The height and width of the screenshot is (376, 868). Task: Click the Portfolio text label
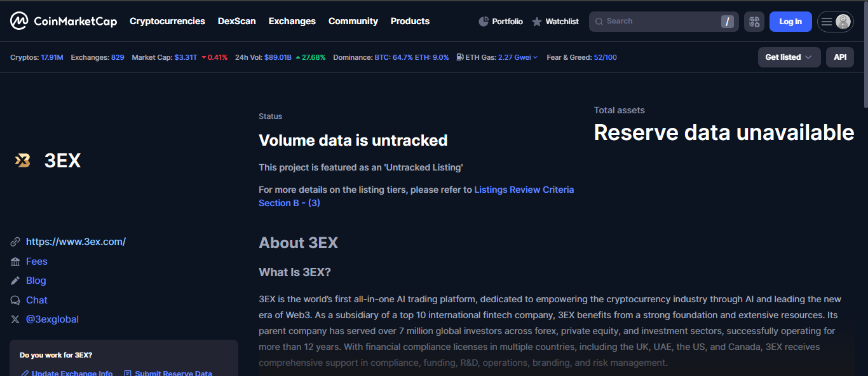[x=507, y=22]
